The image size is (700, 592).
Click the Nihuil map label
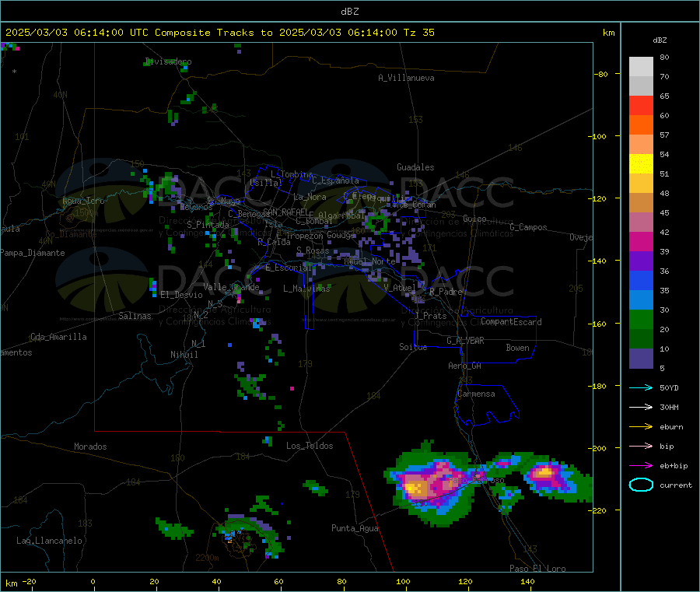tap(184, 355)
